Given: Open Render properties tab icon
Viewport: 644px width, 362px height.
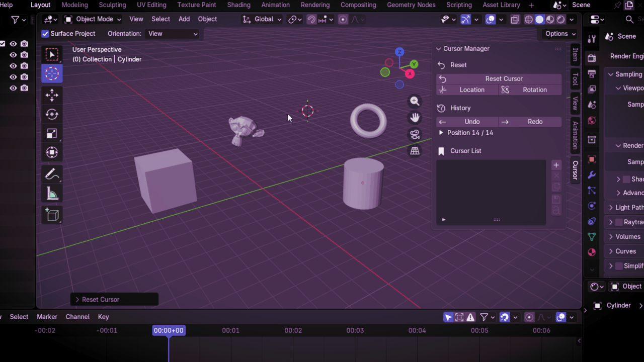Looking at the screenshot, I should click(592, 58).
